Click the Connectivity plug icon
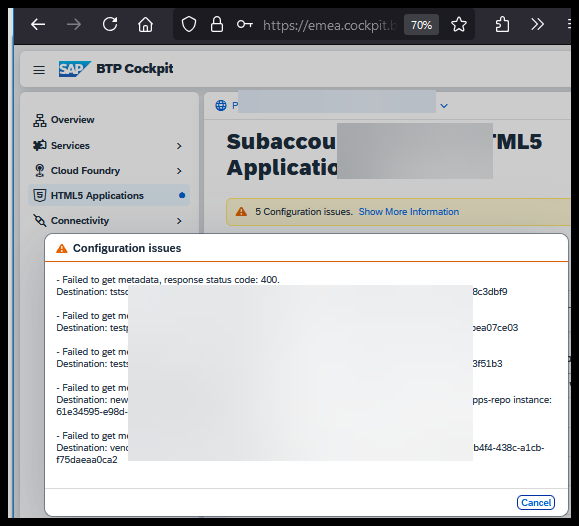Image resolution: width=579 pixels, height=526 pixels. point(40,221)
